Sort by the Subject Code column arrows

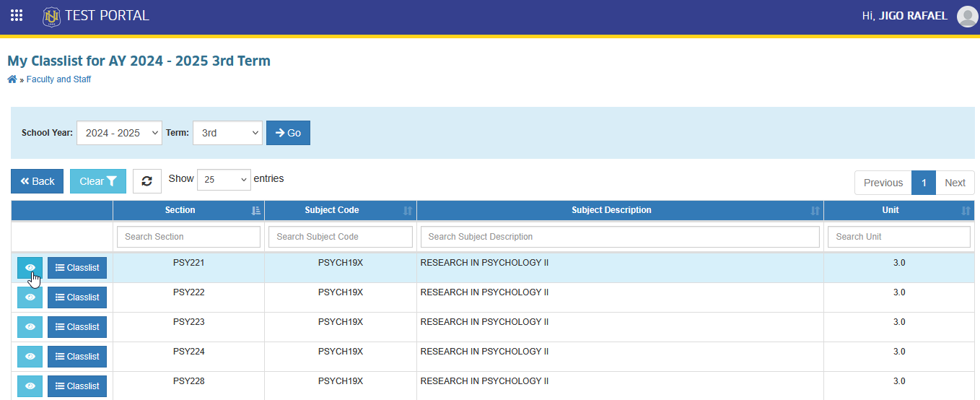pyautogui.click(x=408, y=211)
